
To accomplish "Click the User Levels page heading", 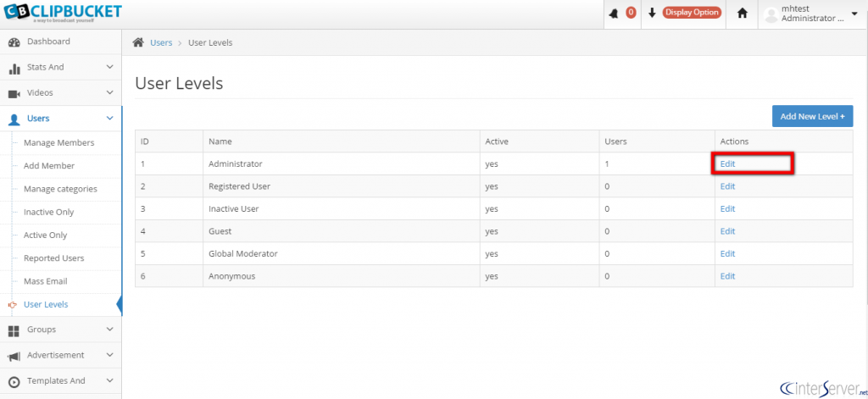I will click(179, 84).
